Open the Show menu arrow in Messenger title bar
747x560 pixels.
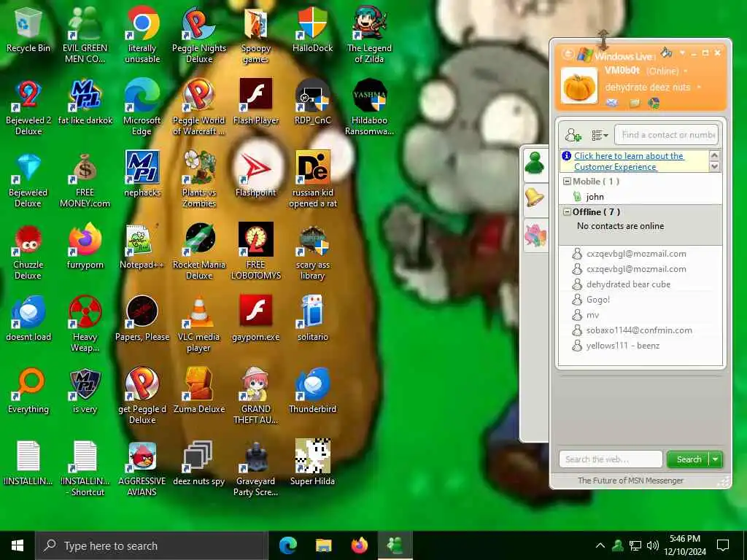[x=682, y=52]
